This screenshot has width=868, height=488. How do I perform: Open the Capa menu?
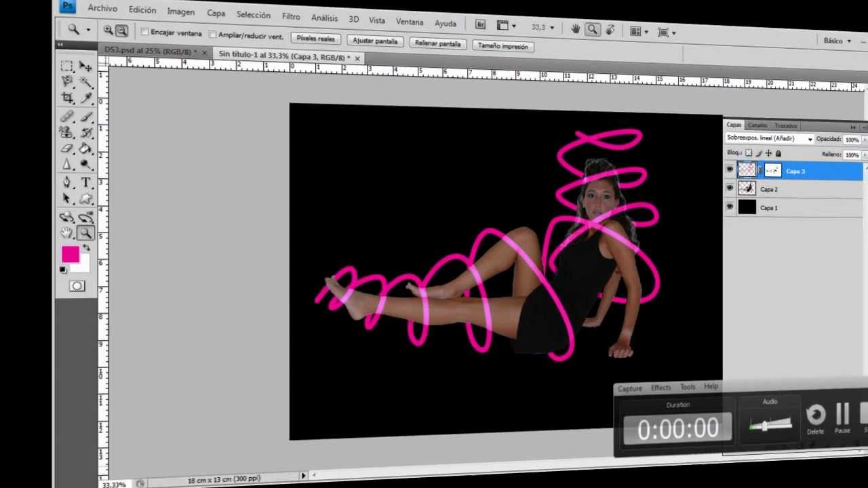pyautogui.click(x=216, y=13)
